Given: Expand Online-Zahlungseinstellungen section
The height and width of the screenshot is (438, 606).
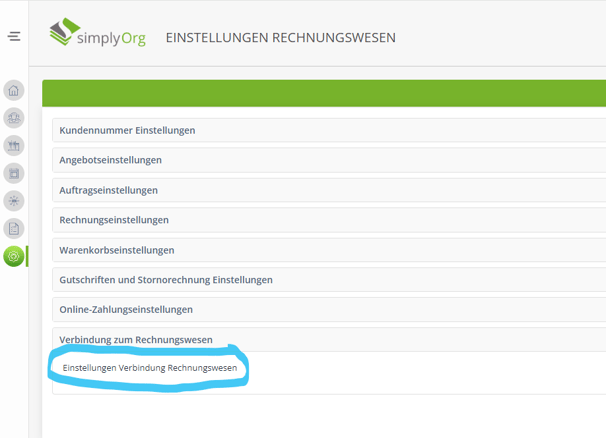Looking at the screenshot, I should (x=126, y=310).
